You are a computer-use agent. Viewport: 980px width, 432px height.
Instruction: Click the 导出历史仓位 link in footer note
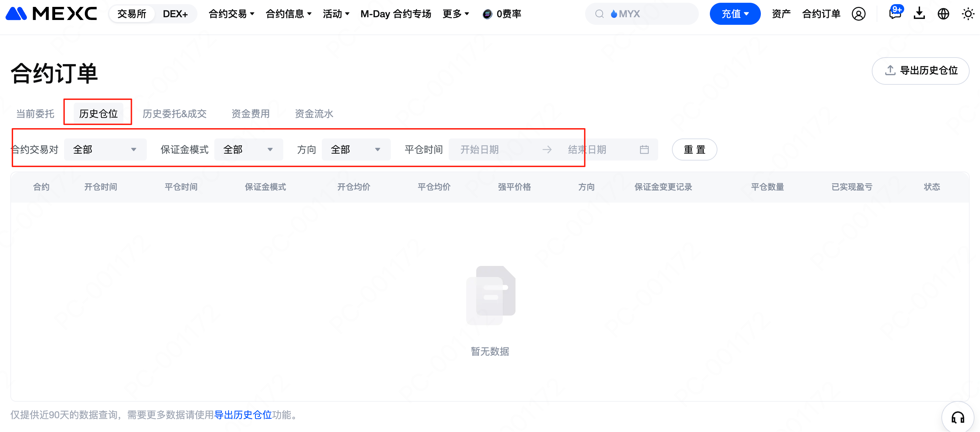pyautogui.click(x=243, y=414)
